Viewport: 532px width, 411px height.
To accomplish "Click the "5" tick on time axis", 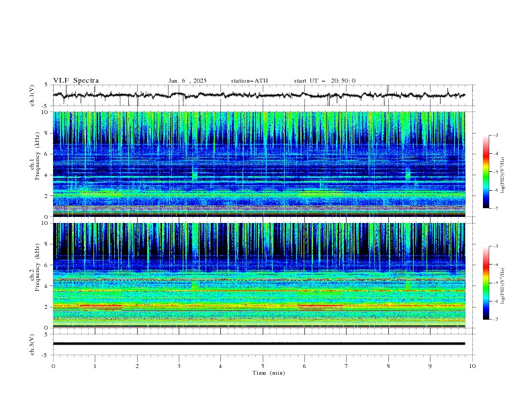I will tap(263, 366).
